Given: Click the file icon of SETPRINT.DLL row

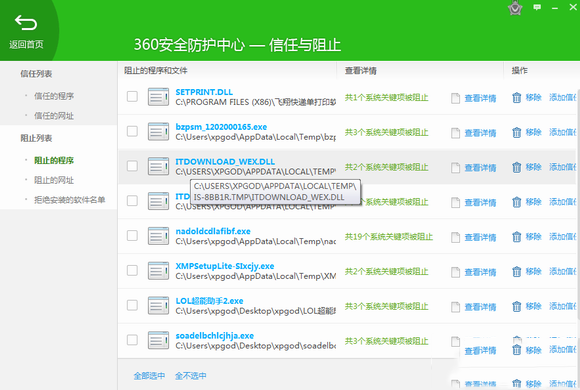Looking at the screenshot, I should coord(158,97).
